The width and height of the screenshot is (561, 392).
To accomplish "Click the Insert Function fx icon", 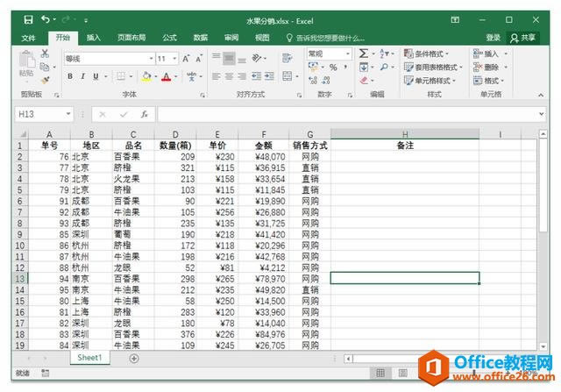I will (x=144, y=114).
